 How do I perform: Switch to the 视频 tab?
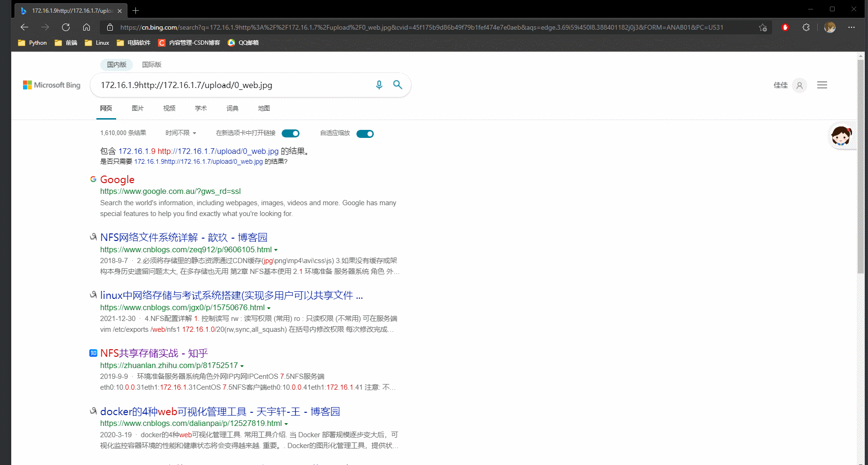click(169, 108)
